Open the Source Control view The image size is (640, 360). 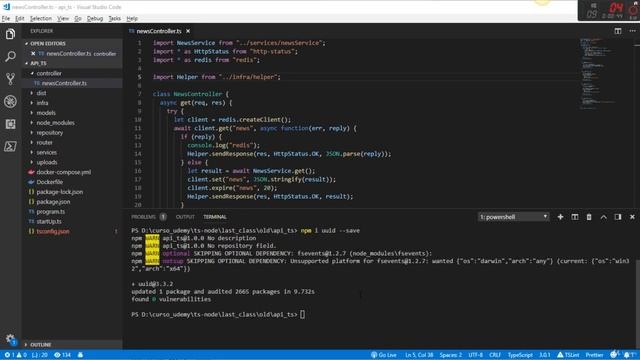(10, 79)
